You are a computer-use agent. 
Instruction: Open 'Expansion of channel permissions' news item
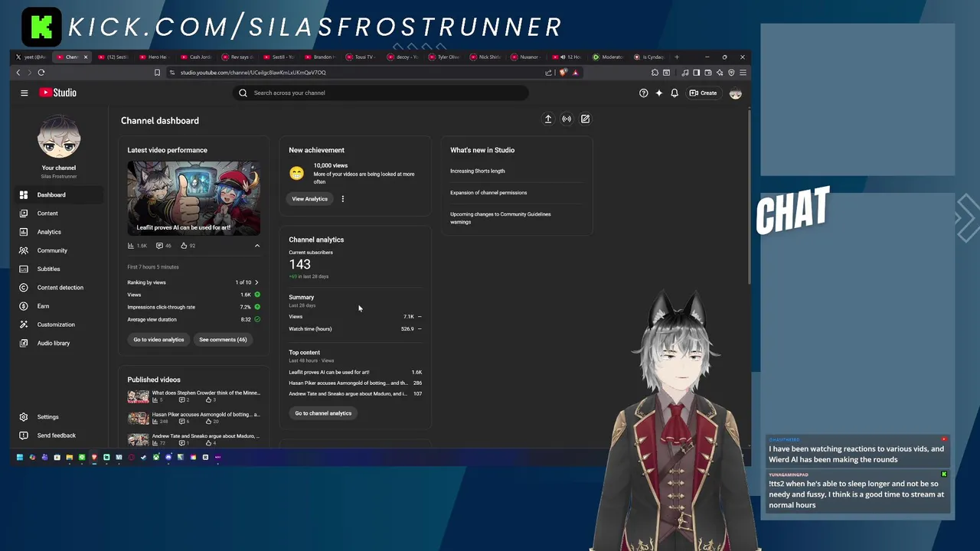click(488, 193)
